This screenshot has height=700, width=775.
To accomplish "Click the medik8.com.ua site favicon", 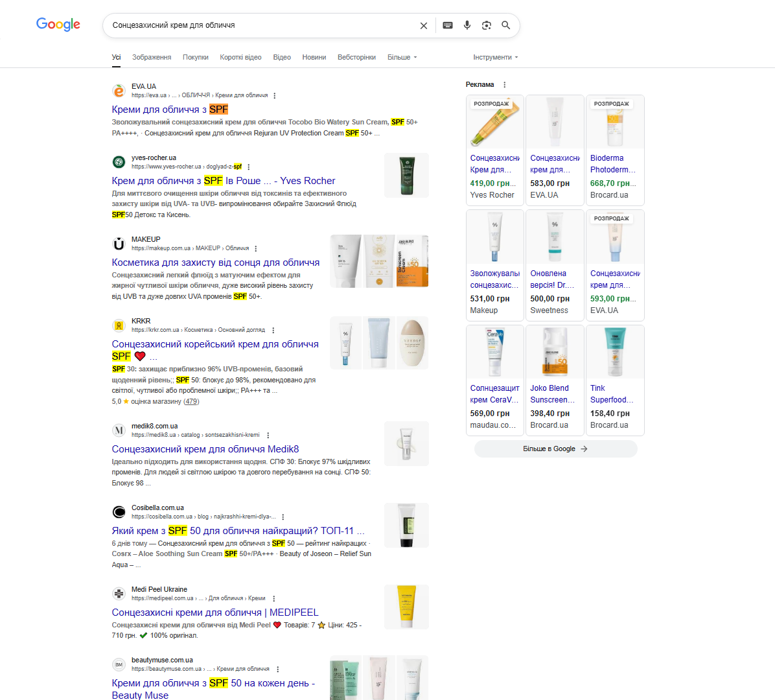I will (119, 430).
